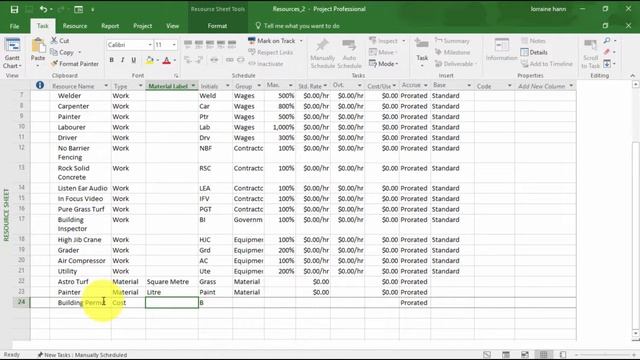This screenshot has height=360, width=640.
Task: Click the Paste clipboard icon
Action: click(x=38, y=46)
